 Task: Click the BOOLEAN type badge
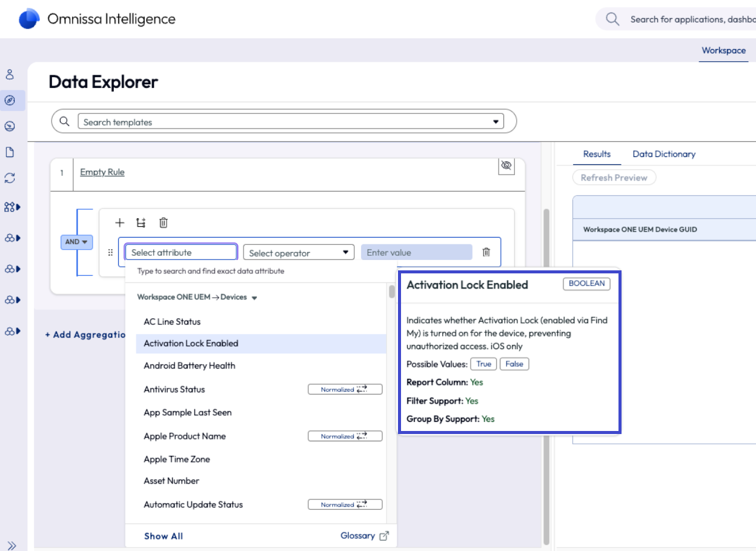586,284
